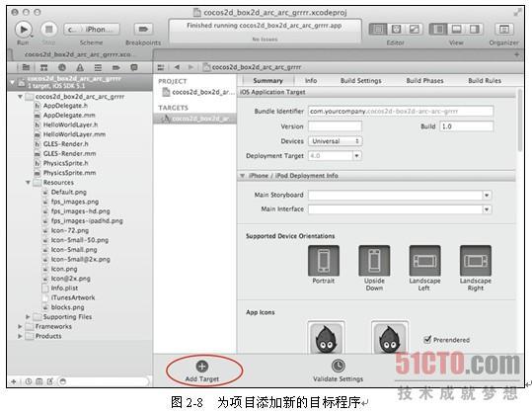Open the Main Interface dropdown arrow

pos(487,209)
